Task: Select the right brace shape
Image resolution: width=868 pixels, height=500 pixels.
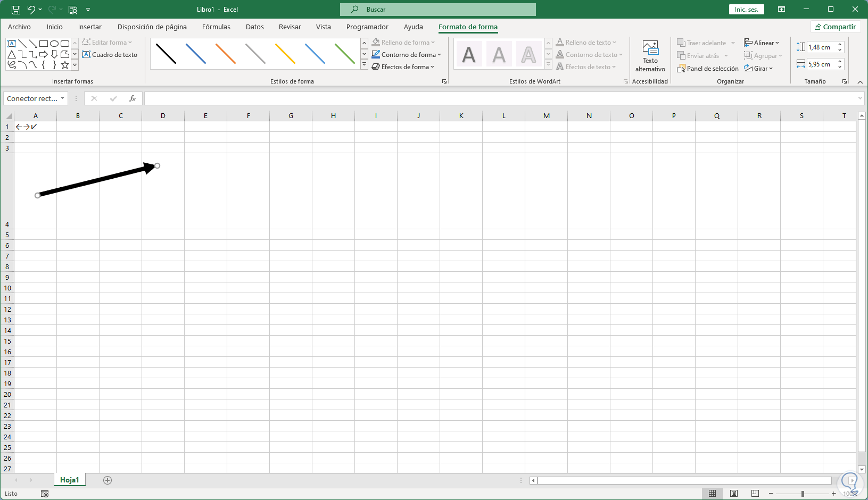Action: [54, 65]
